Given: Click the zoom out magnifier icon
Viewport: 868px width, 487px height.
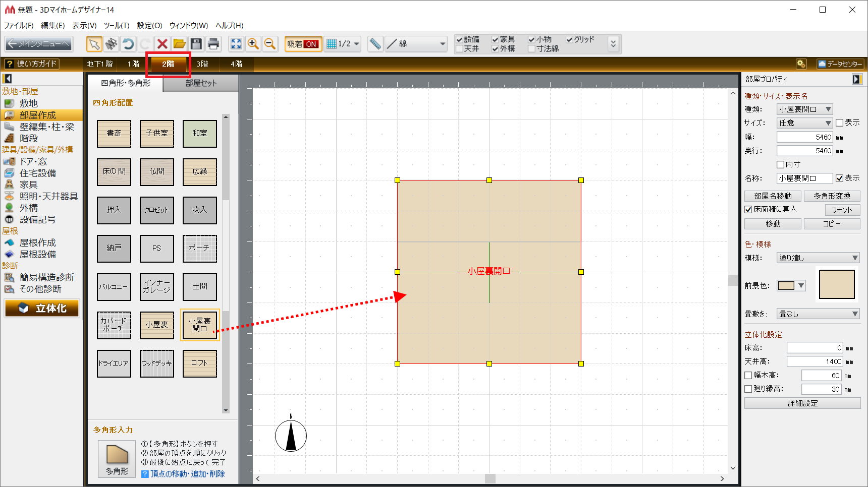Looking at the screenshot, I should (270, 44).
